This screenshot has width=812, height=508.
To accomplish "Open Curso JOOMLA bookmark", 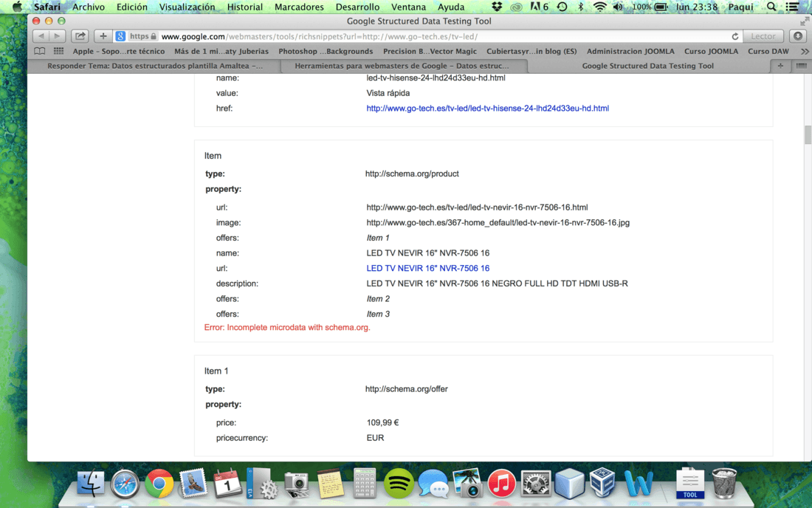I will click(x=711, y=51).
